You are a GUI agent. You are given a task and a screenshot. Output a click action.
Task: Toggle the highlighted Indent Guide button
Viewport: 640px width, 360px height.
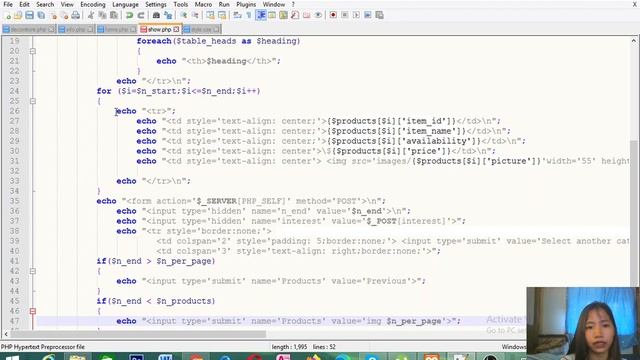click(261, 16)
